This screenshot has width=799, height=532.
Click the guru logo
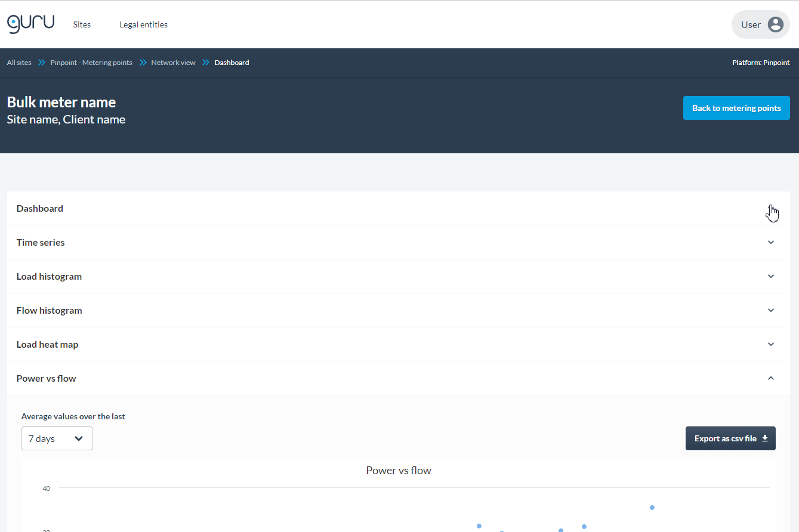tap(30, 23)
